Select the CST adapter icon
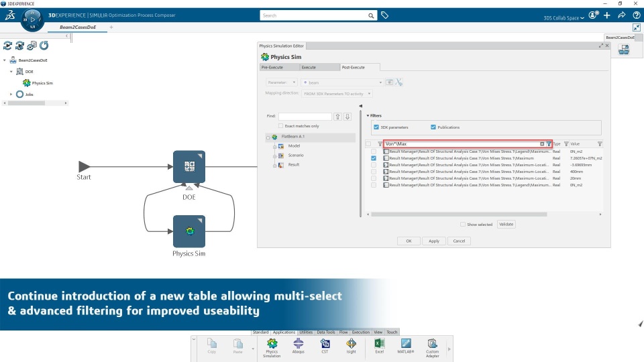The width and height of the screenshot is (644, 362). tap(325, 346)
